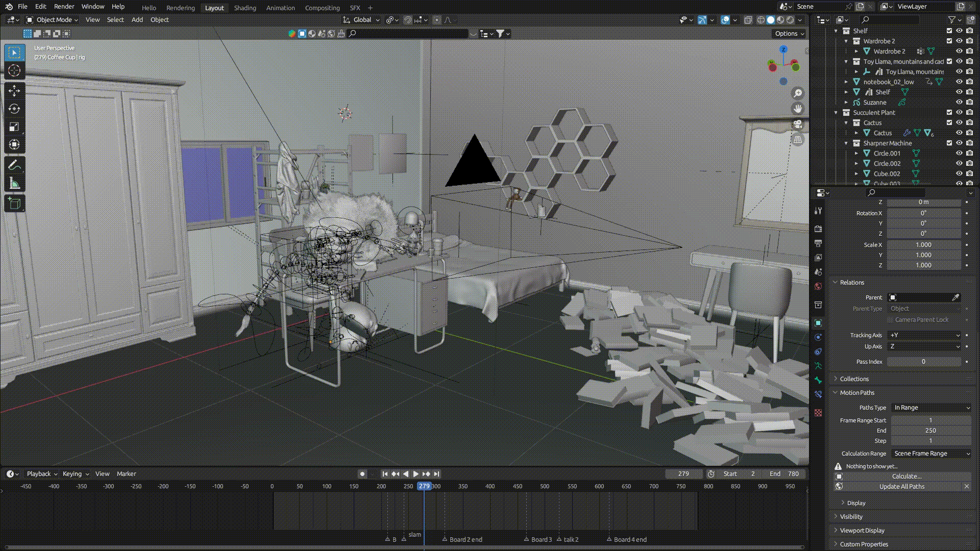Activate the Annotate tool
980x551 pixels.
pyautogui.click(x=14, y=163)
